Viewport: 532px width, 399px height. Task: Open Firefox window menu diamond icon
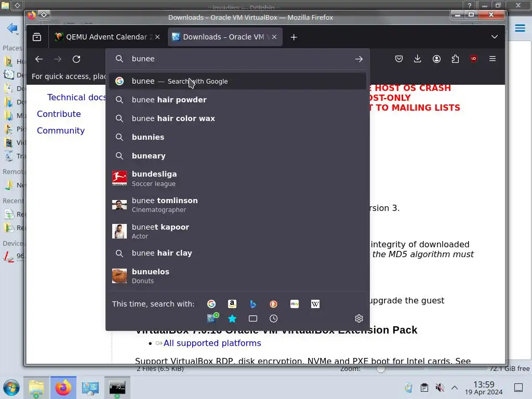coord(44,15)
